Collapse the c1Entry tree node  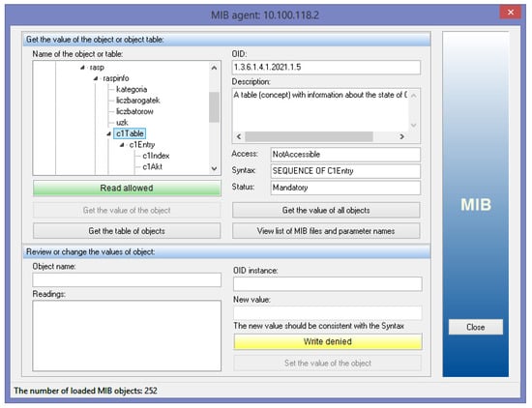click(x=122, y=145)
